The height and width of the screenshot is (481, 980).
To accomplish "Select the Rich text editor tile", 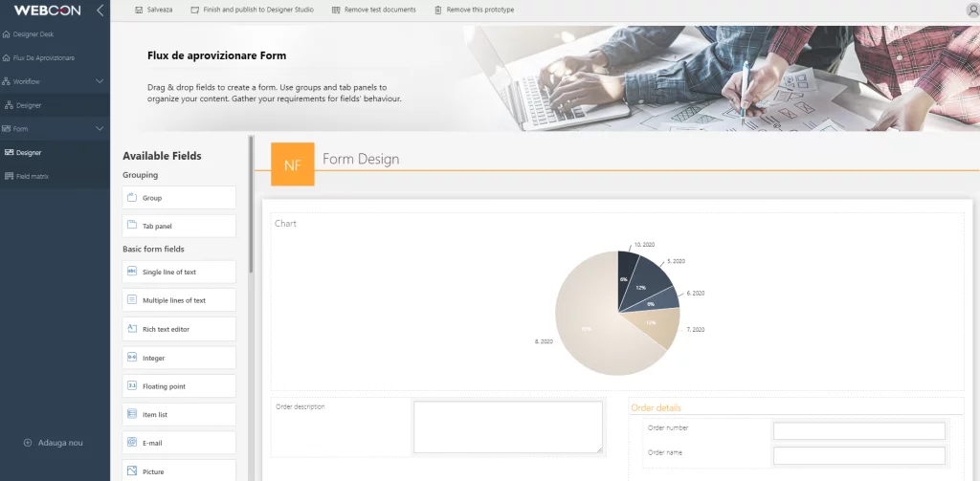I will (x=179, y=329).
